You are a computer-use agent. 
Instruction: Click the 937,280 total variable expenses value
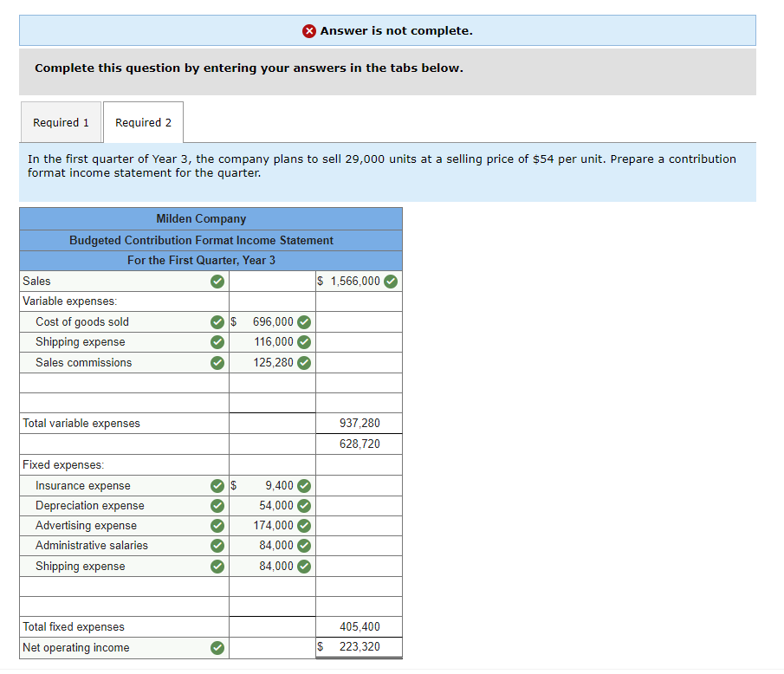(x=360, y=423)
